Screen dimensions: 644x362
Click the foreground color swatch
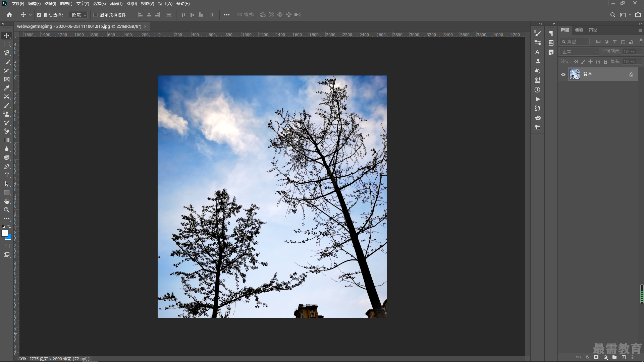[5, 233]
